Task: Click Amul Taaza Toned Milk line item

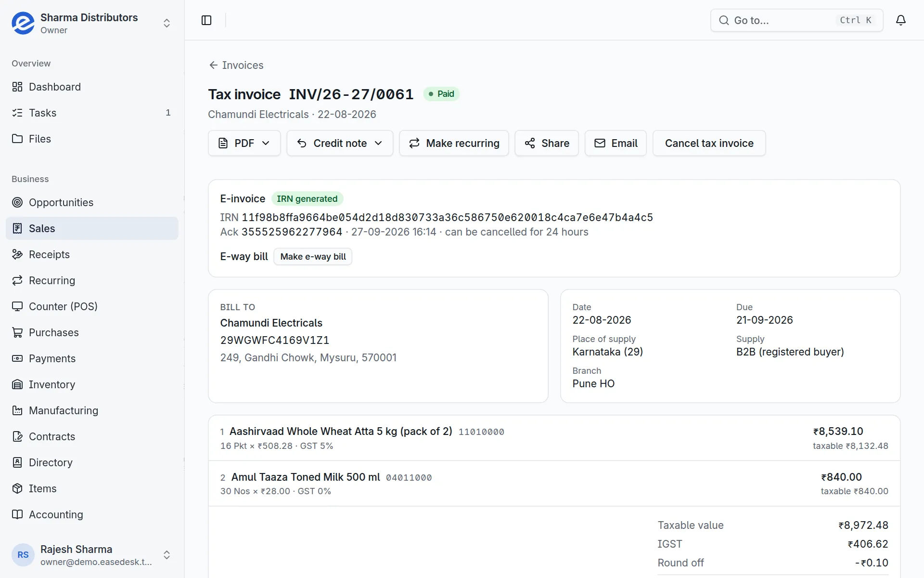Action: point(554,484)
